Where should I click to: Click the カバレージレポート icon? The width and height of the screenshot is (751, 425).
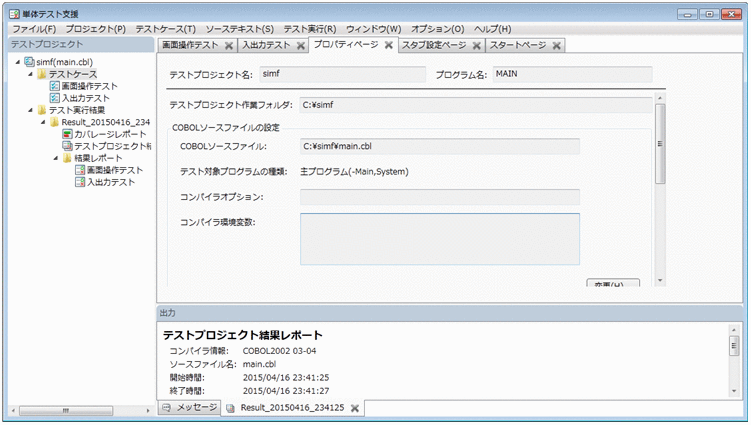pos(67,134)
